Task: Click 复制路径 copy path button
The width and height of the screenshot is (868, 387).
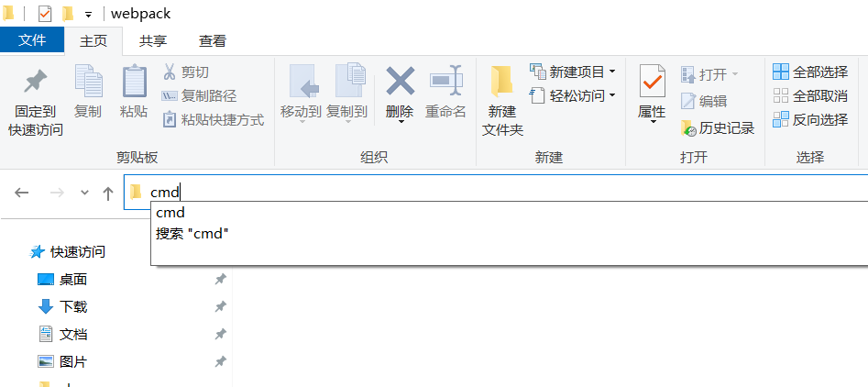Action: click(x=199, y=95)
